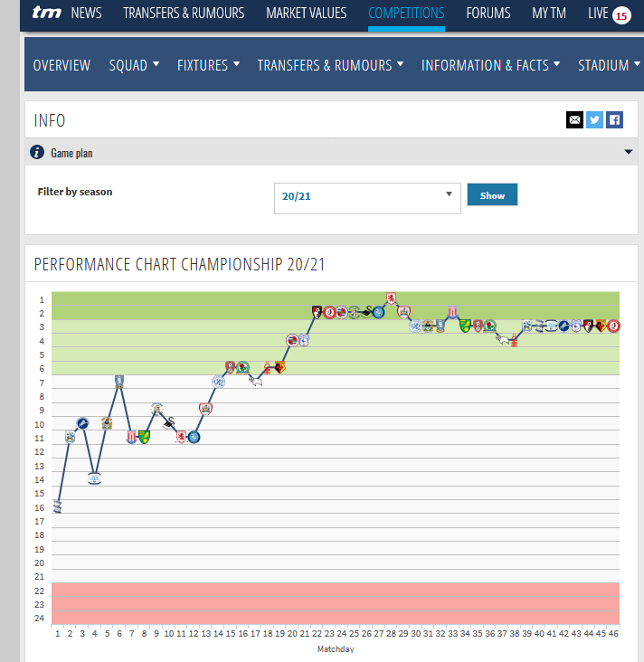Open the Live scores menu
This screenshot has height=662, width=644.
click(598, 13)
